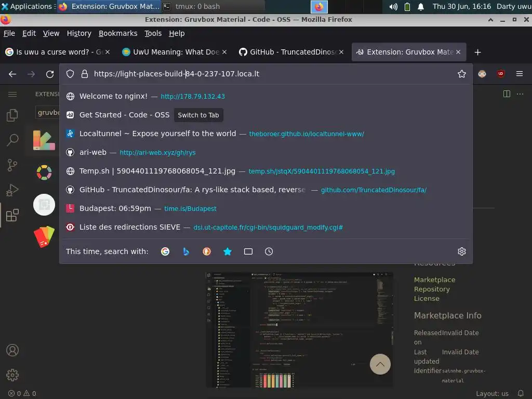The image size is (532, 399).
Task: Open the uBlock Origin extension icon
Action: (x=501, y=74)
